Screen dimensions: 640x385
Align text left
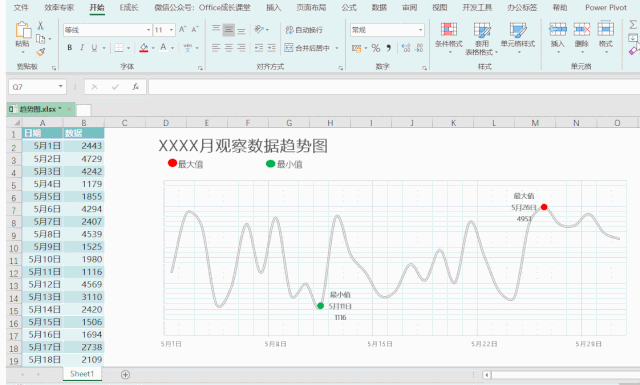click(216, 48)
